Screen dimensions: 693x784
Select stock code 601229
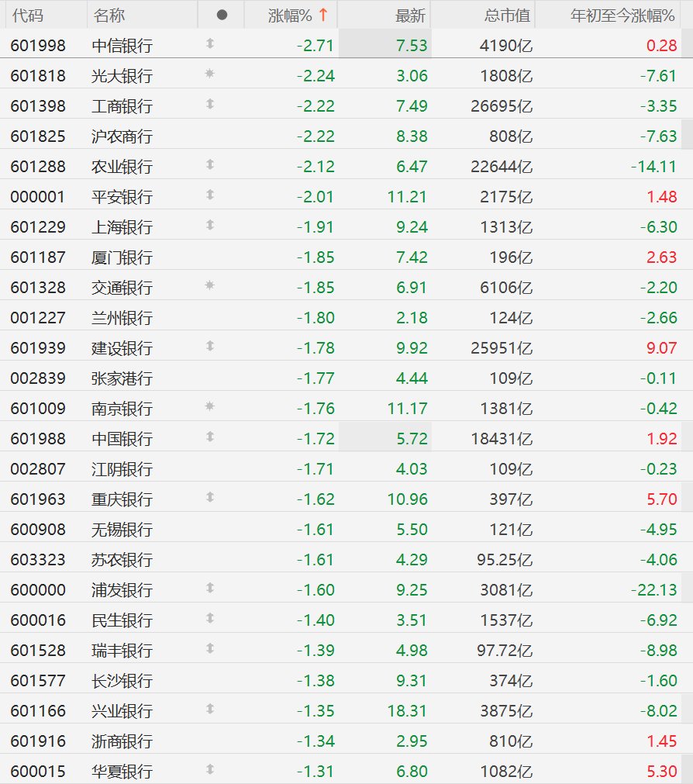click(38, 227)
